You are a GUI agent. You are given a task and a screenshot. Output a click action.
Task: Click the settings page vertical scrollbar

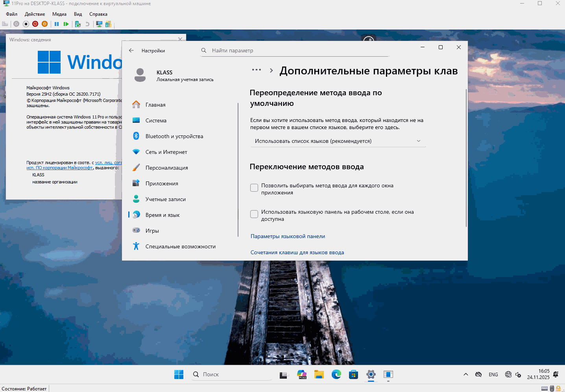(x=466, y=157)
